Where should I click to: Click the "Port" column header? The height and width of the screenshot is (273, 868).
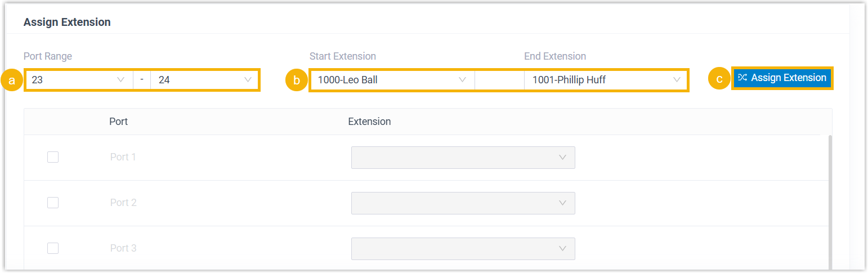pos(118,122)
